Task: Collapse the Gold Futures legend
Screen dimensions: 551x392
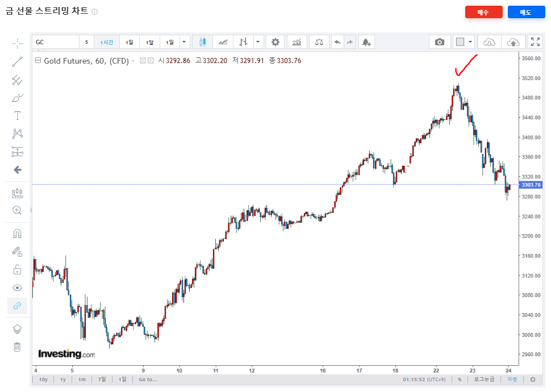Action: [38, 61]
